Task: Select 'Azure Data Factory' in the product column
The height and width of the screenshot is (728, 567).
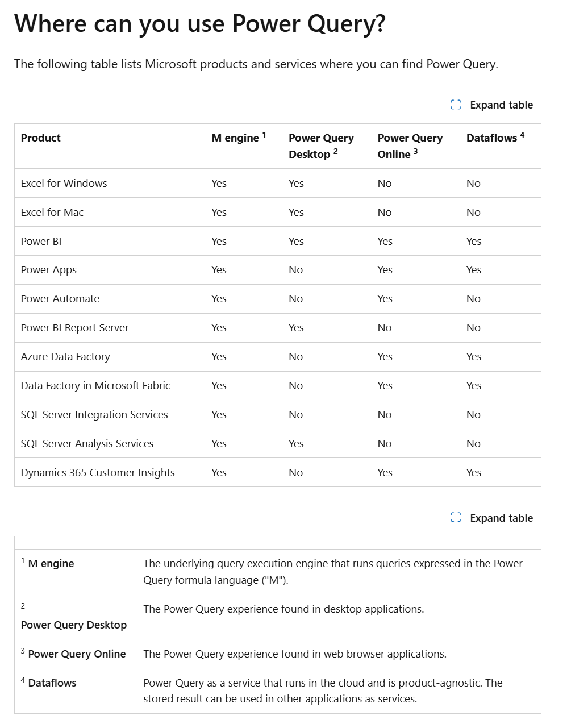Action: (x=65, y=356)
